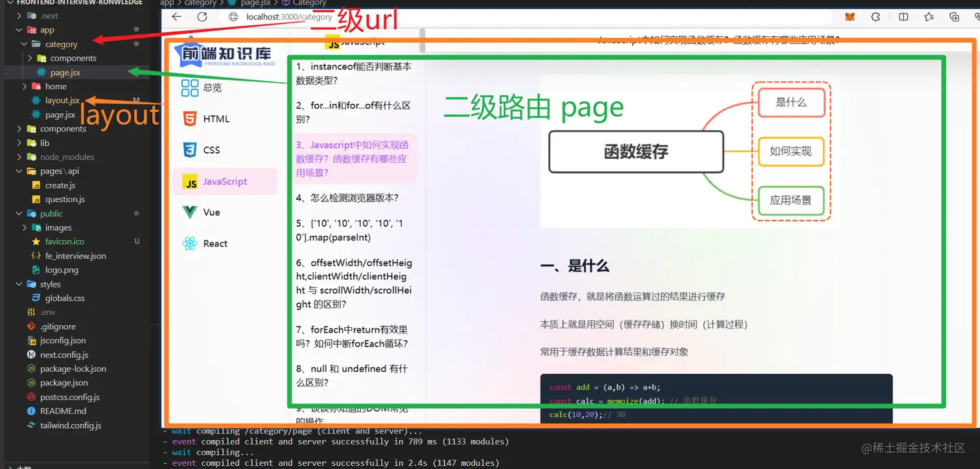Select the JavaScript icon in the site sidebar
This screenshot has width=980, height=469.
[x=191, y=181]
